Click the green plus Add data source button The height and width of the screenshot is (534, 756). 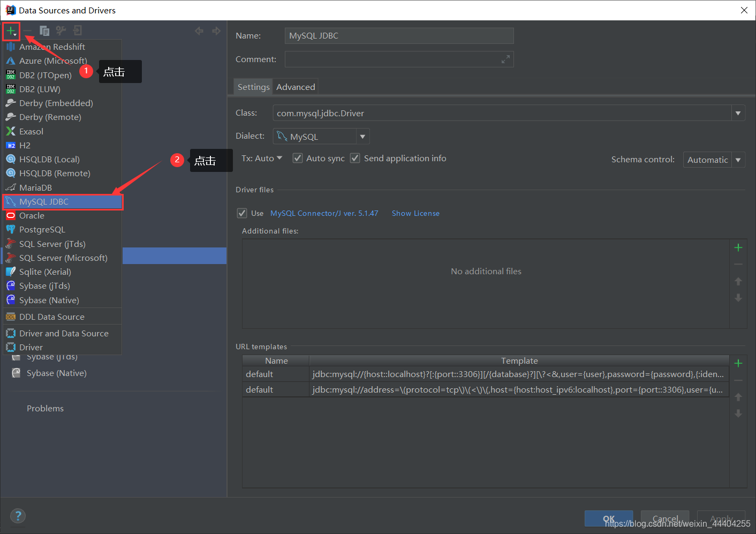click(11, 31)
